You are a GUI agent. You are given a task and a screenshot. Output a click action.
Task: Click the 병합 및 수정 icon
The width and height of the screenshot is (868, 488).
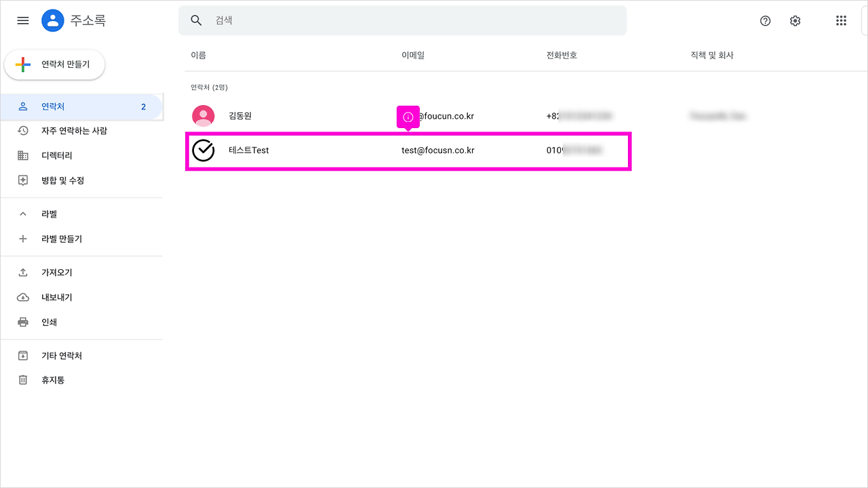coord(22,180)
